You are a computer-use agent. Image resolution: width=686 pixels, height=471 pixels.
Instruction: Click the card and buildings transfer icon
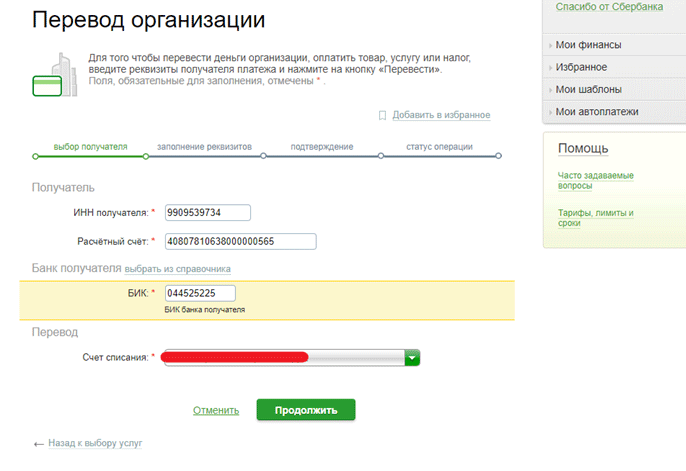pos(55,75)
